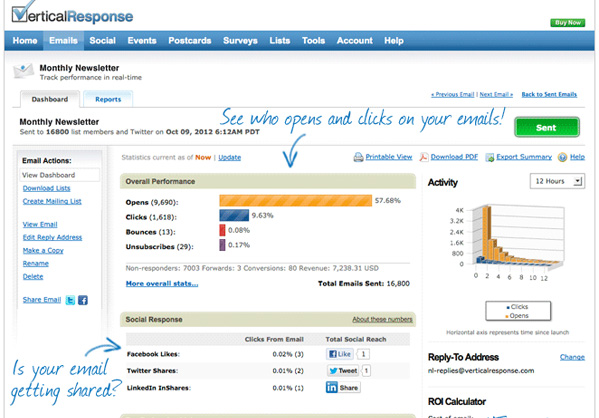
Task: Click the Export Summary spreadsheet icon
Action: pyautogui.click(x=489, y=157)
